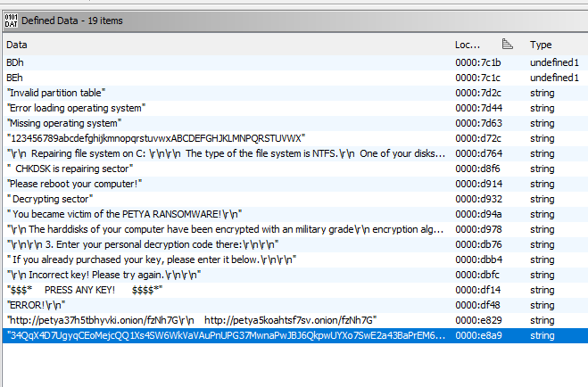Viewport: 588px width, 387px height.
Task: Sort table by Data column header
Action: pyautogui.click(x=17, y=44)
